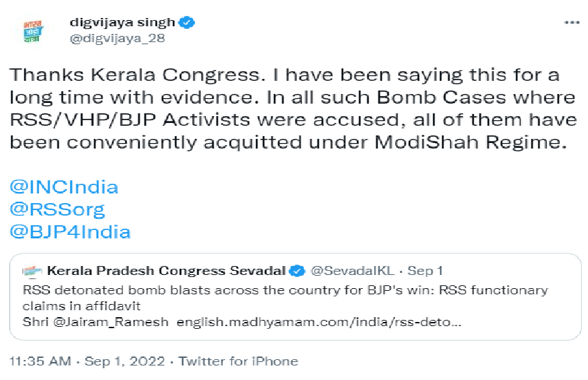Select the Twitter for iPhone source label
Image resolution: width=588 pixels, height=380 pixels.
239,361
